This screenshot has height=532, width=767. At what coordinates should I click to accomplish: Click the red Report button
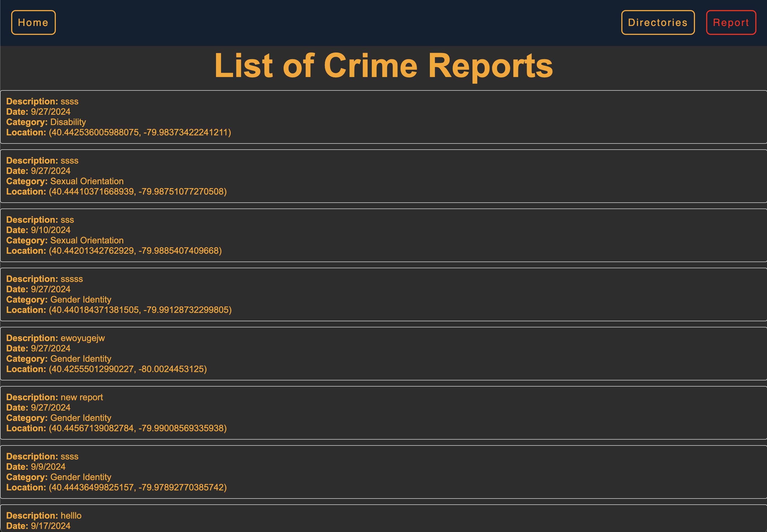point(731,22)
